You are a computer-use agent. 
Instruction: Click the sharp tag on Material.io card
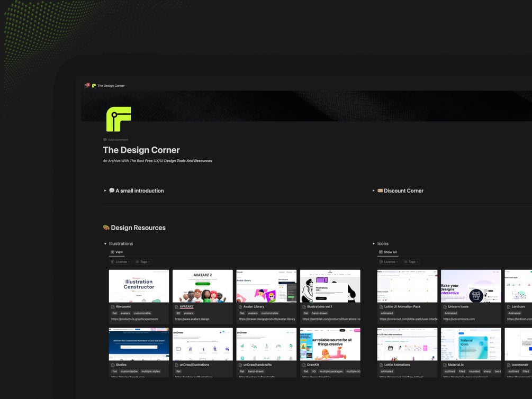(x=487, y=371)
